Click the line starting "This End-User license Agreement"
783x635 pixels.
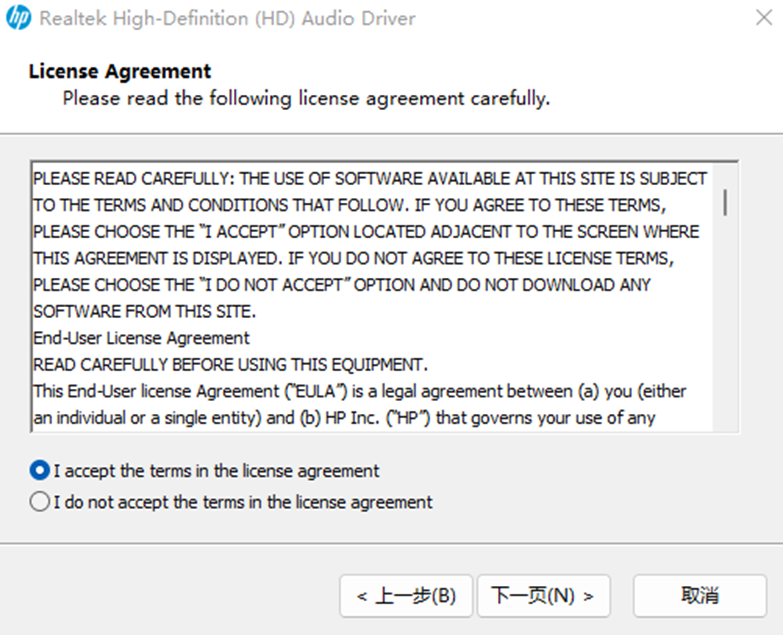point(360,391)
